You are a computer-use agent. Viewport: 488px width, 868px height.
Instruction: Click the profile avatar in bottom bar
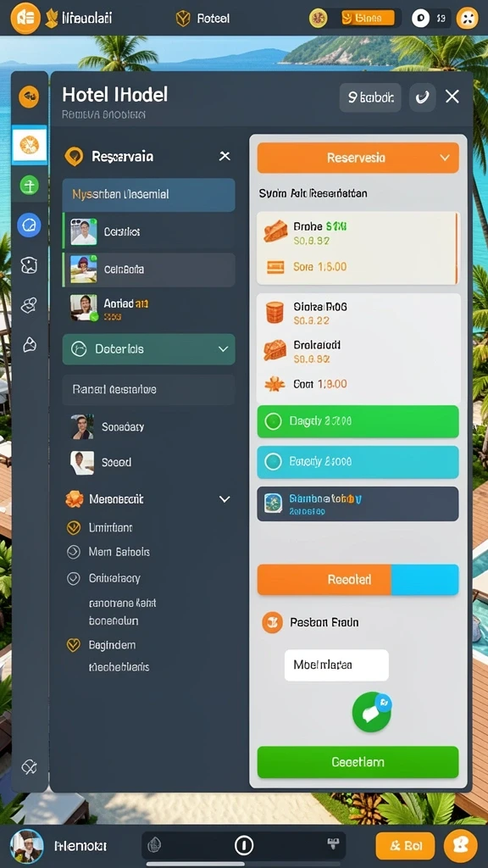[x=26, y=846]
